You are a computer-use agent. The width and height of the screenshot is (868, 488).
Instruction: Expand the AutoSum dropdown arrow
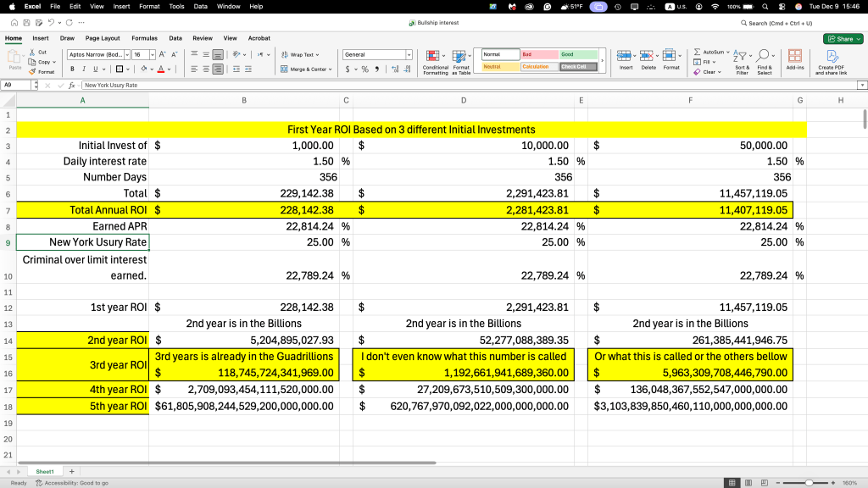[726, 52]
